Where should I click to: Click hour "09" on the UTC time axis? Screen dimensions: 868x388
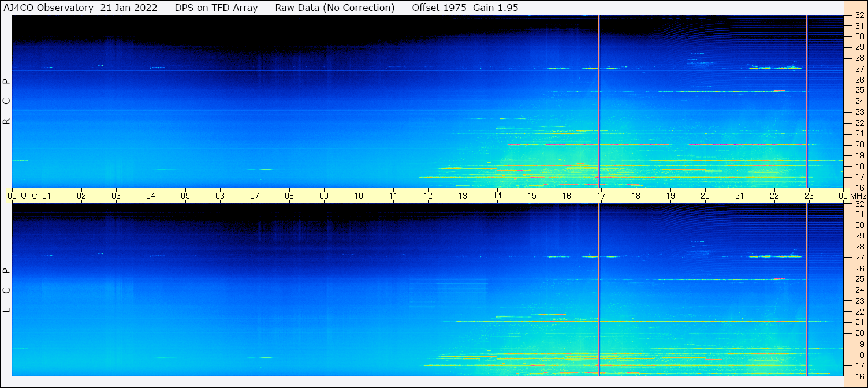pos(324,196)
